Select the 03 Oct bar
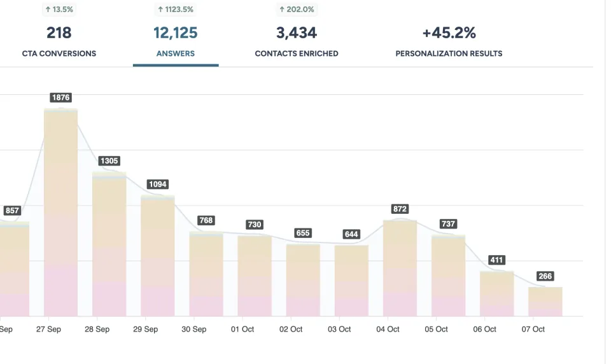Screen dimensions: 611x364 click(351, 281)
